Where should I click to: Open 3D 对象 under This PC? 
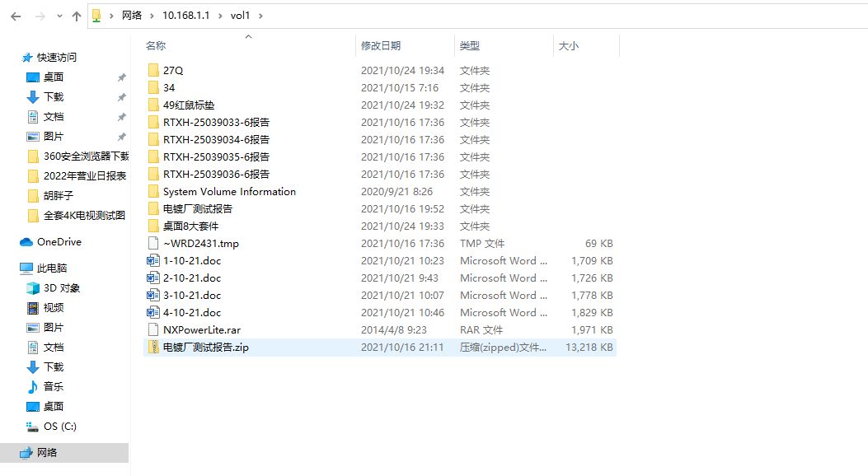62,288
